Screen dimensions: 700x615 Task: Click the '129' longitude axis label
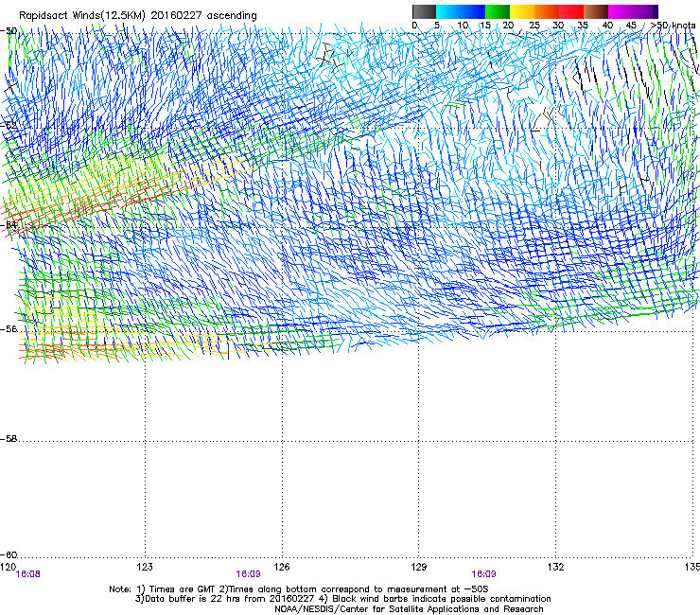coord(419,567)
